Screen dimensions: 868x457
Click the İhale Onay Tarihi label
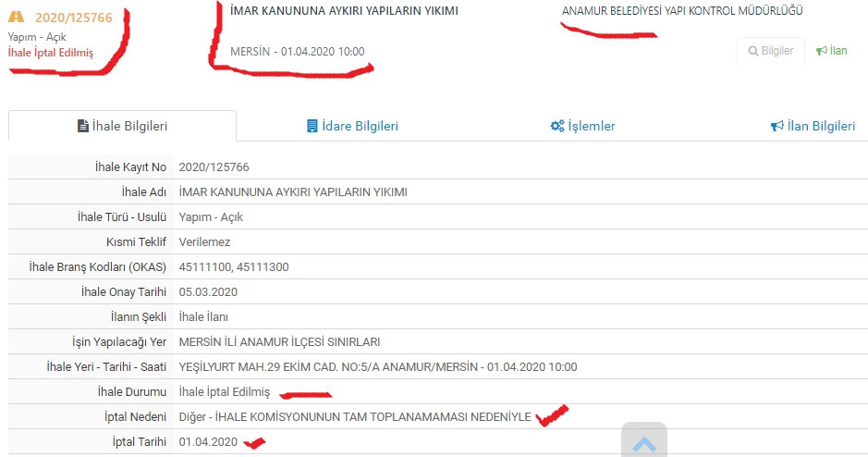[124, 292]
